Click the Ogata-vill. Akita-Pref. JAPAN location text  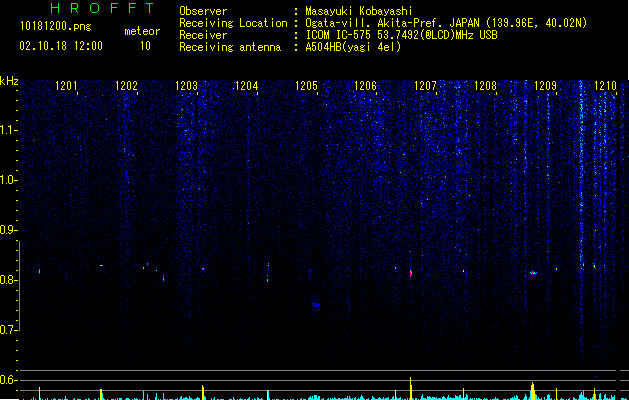tap(446, 23)
